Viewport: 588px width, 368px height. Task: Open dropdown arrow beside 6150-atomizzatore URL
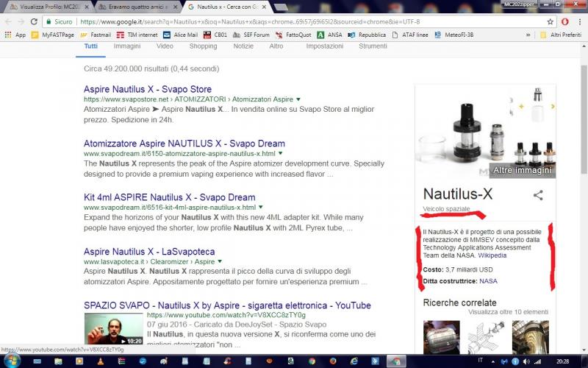coord(281,153)
